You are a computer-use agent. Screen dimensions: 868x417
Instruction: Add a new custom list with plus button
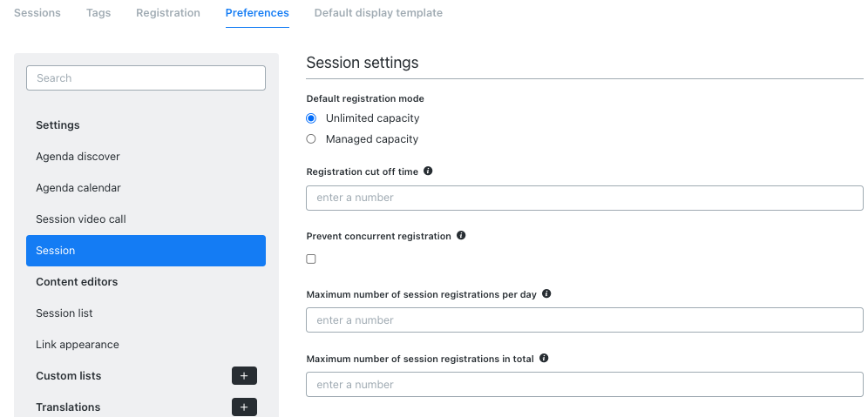(244, 375)
